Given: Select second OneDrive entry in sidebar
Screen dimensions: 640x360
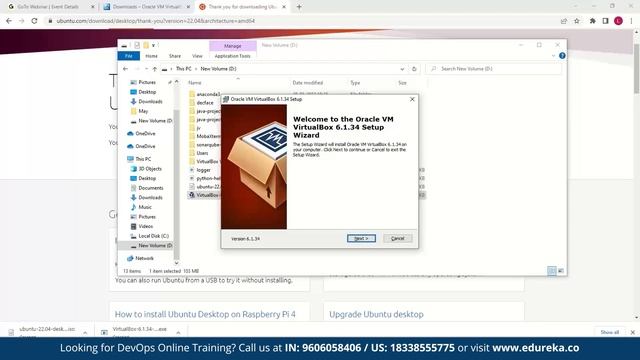Looking at the screenshot, I should pyautogui.click(x=145, y=146).
